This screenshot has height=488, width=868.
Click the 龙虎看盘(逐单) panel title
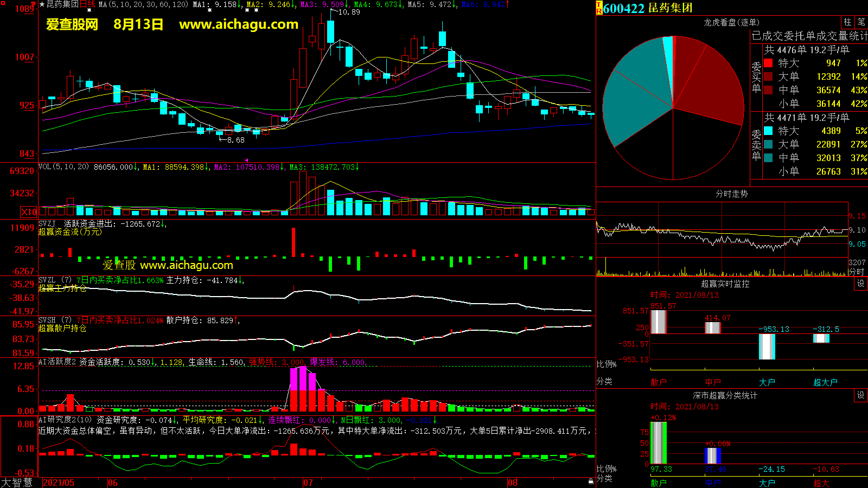click(731, 22)
